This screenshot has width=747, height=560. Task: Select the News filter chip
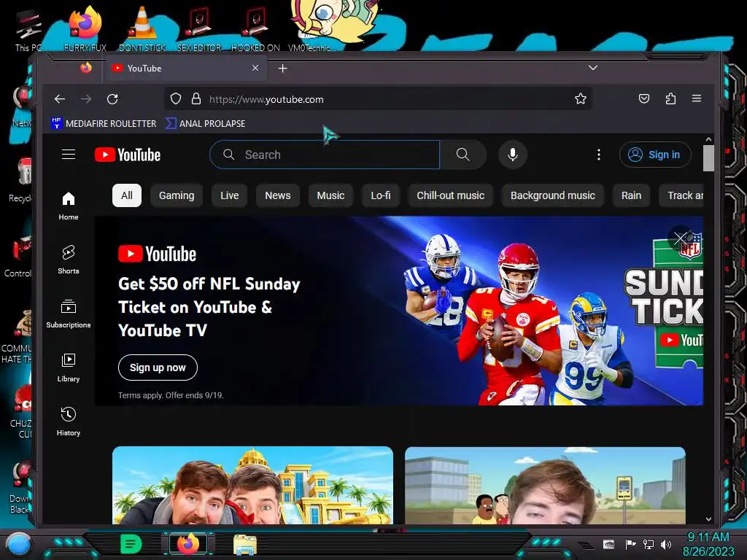(x=278, y=195)
